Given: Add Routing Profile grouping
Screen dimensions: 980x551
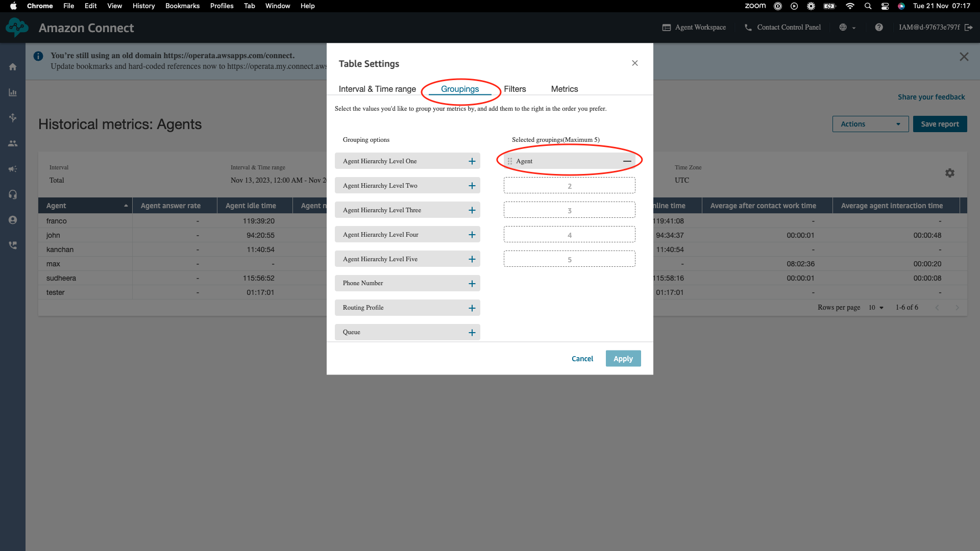Looking at the screenshot, I should click(x=472, y=308).
